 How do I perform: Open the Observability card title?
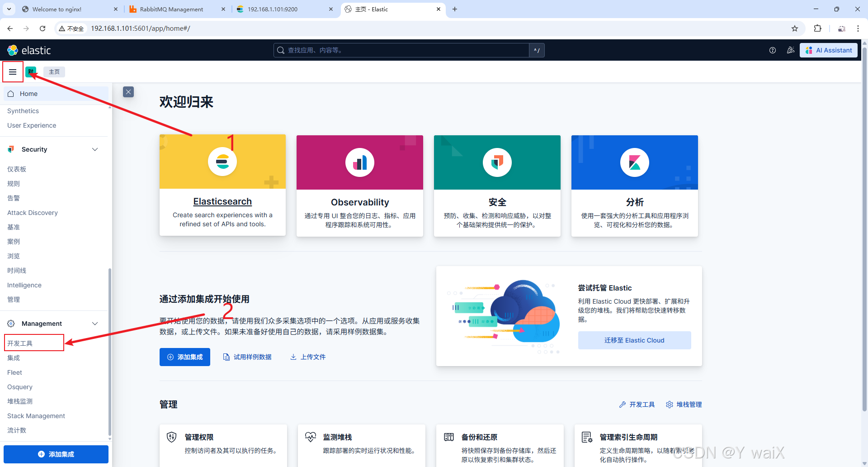[360, 202]
